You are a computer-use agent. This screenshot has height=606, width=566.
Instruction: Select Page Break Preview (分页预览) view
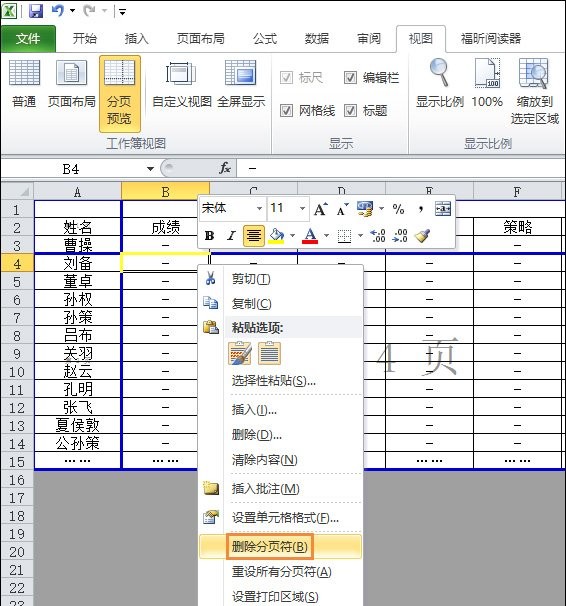pyautogui.click(x=119, y=93)
